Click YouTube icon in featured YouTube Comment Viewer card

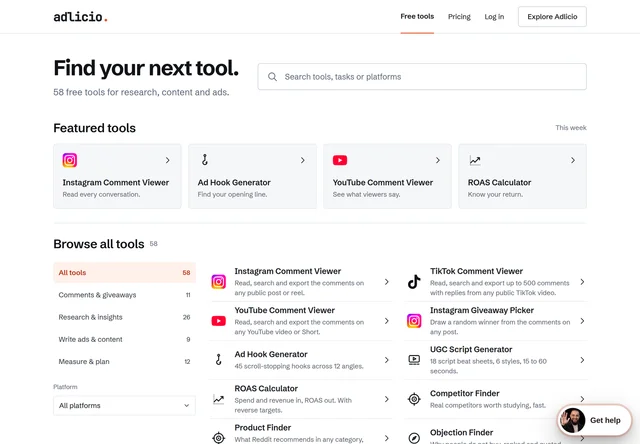pos(340,160)
